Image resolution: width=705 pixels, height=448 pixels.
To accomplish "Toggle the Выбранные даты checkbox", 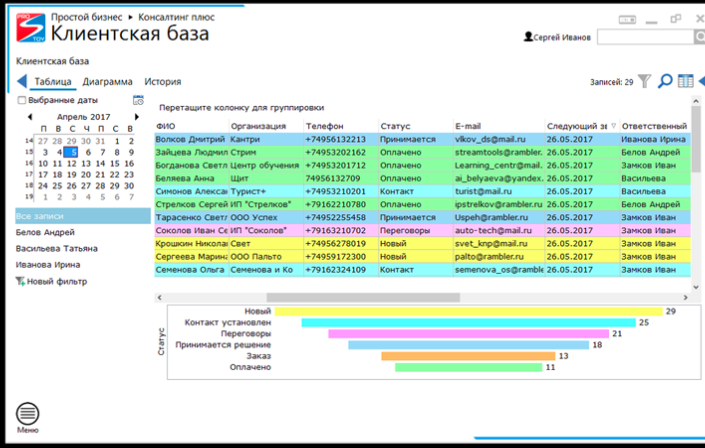I will coord(22,100).
